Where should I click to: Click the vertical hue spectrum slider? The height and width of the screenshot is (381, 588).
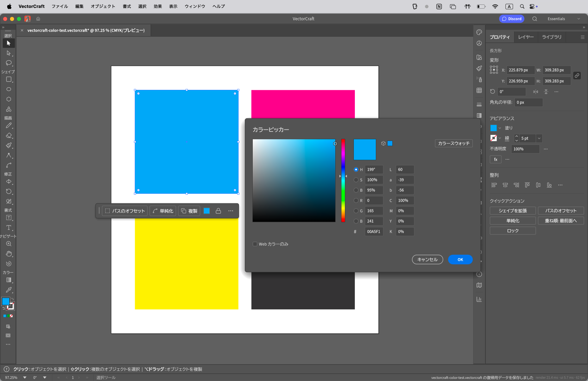[343, 180]
